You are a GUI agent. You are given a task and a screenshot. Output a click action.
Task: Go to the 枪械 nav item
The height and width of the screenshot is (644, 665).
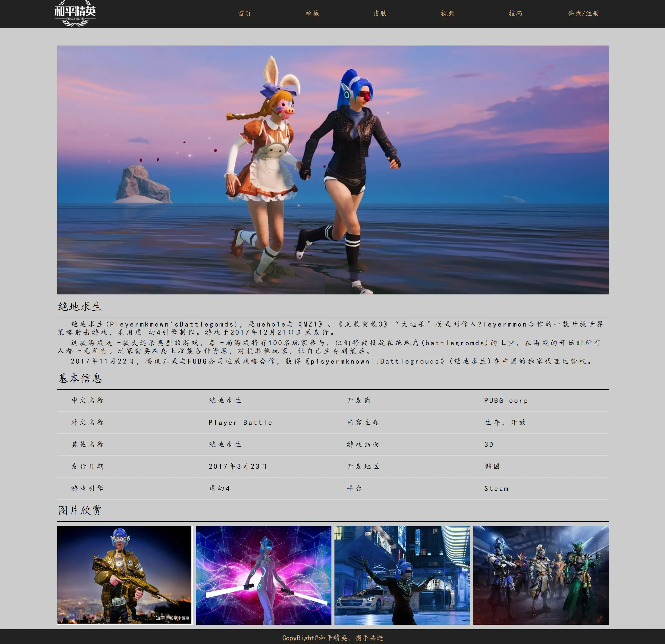click(312, 14)
